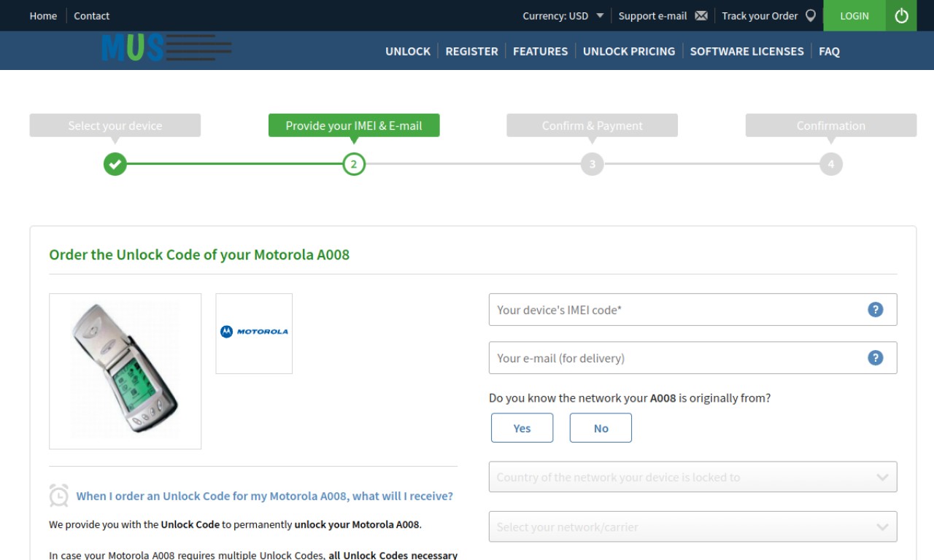The image size is (934, 560).
Task: Open the REGISTER menu item
Action: 471,51
